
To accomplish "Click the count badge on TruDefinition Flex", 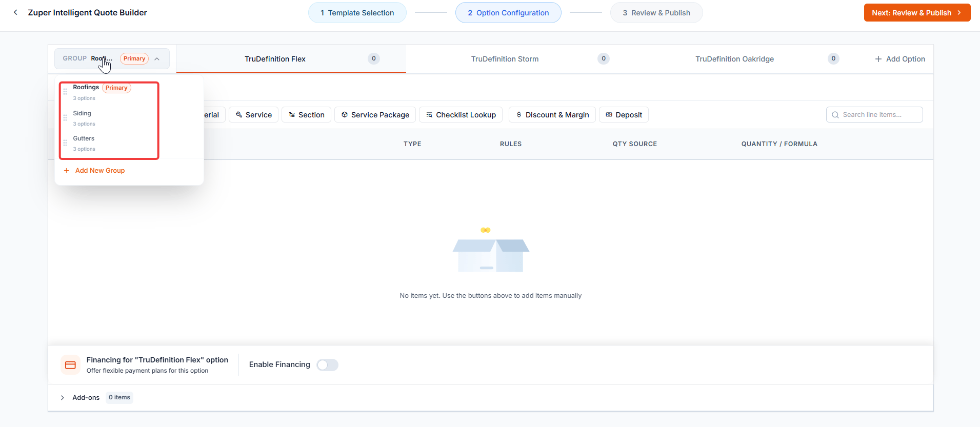I will click(374, 59).
